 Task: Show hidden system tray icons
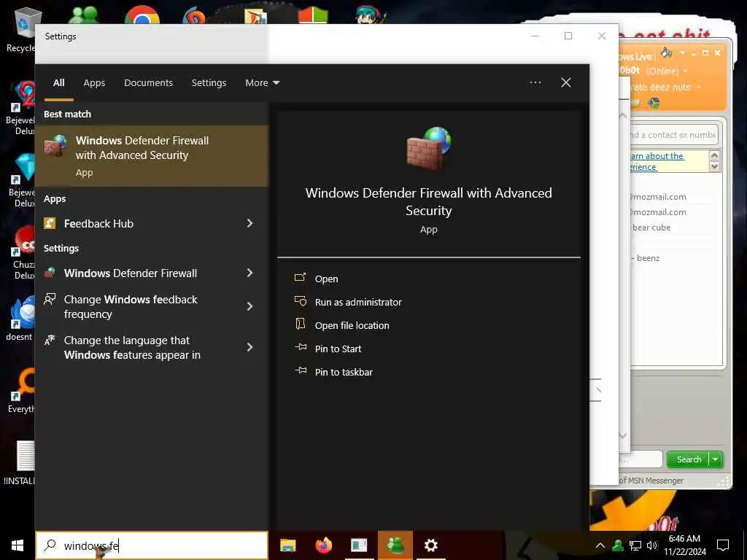pyautogui.click(x=600, y=545)
